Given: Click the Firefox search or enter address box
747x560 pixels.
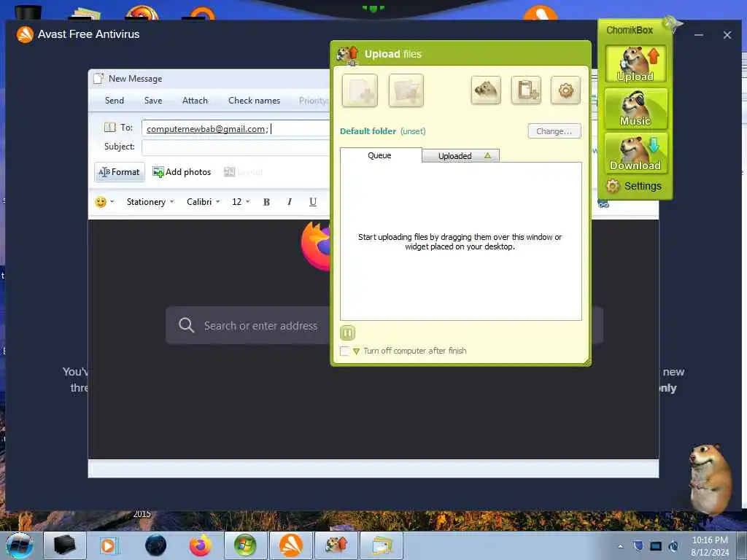Looking at the screenshot, I should click(248, 326).
